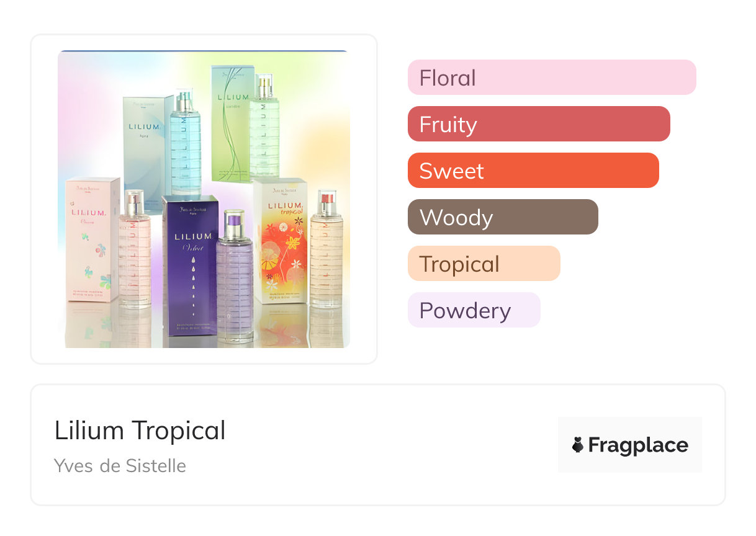Click the orange floral Lilium Tropical box
756x536 pixels.
click(x=280, y=241)
